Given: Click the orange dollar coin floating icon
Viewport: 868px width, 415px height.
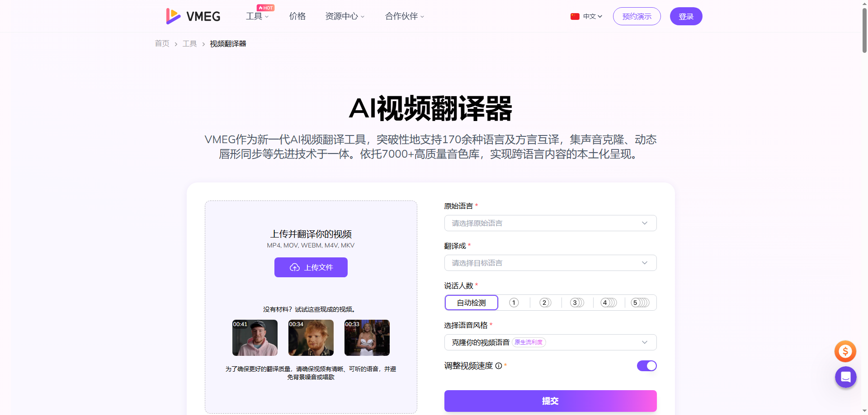Looking at the screenshot, I should (845, 351).
